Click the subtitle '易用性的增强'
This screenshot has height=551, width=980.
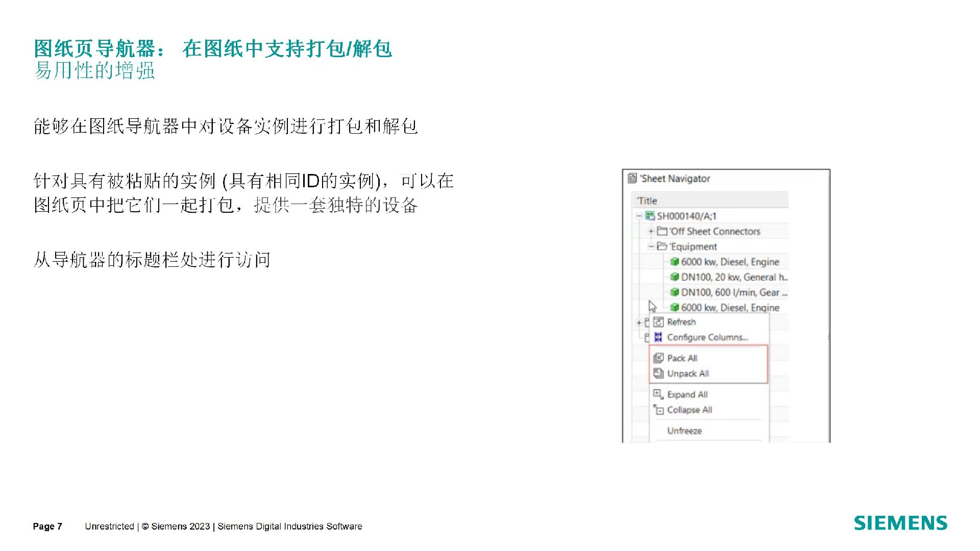tap(94, 70)
